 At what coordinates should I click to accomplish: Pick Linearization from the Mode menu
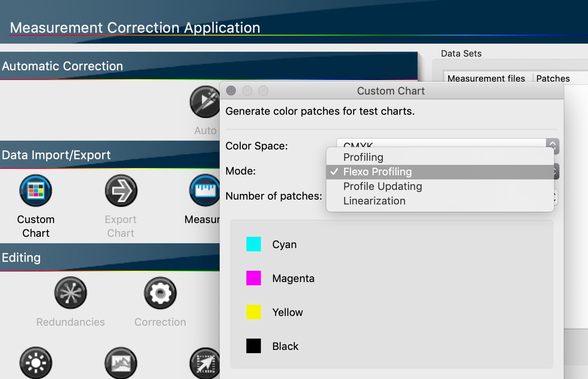click(440, 201)
